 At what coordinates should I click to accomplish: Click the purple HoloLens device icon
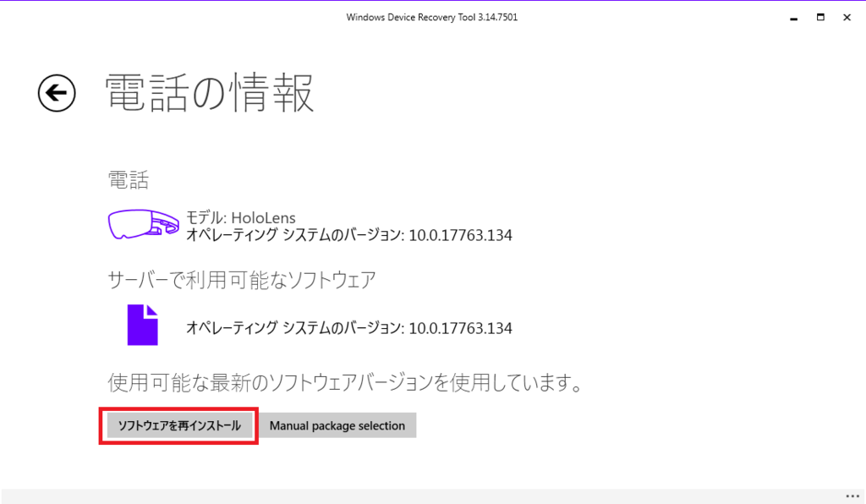coord(144,224)
